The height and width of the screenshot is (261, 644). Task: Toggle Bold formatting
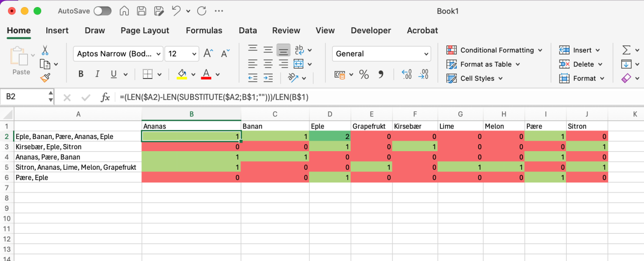pyautogui.click(x=81, y=74)
